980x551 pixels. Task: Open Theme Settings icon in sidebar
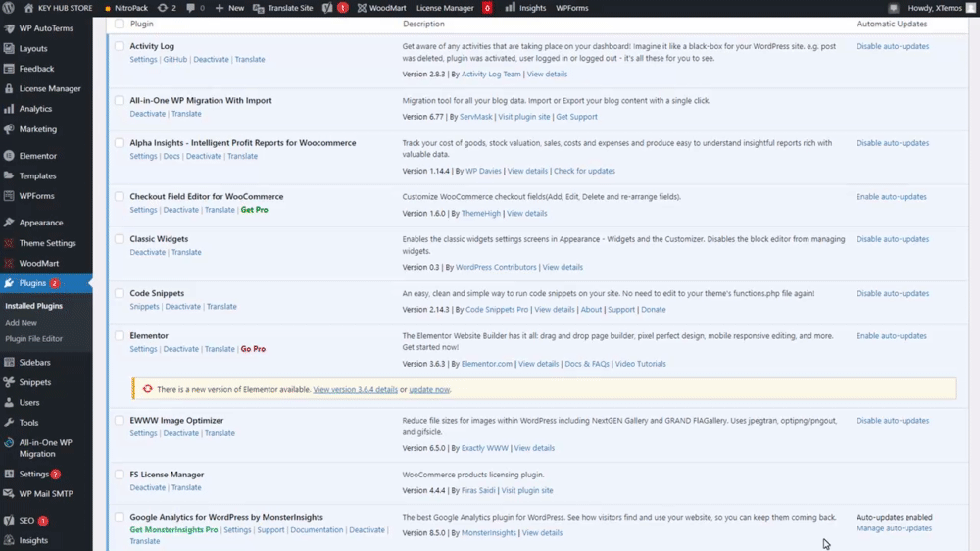[x=9, y=243]
